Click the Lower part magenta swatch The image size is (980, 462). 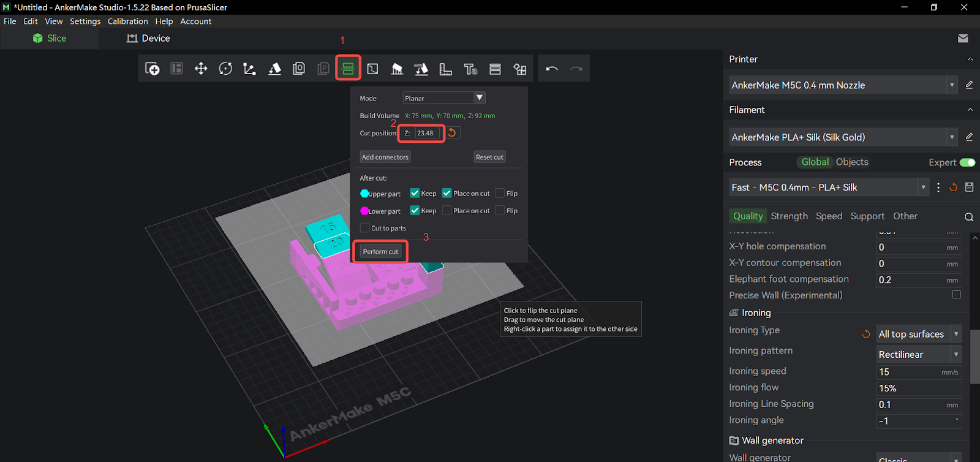(364, 211)
